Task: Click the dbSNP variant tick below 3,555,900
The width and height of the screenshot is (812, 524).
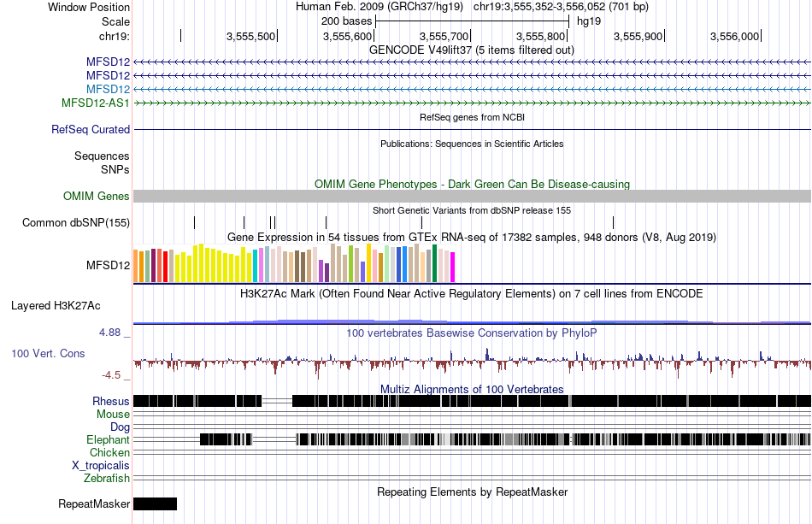Action: click(613, 222)
